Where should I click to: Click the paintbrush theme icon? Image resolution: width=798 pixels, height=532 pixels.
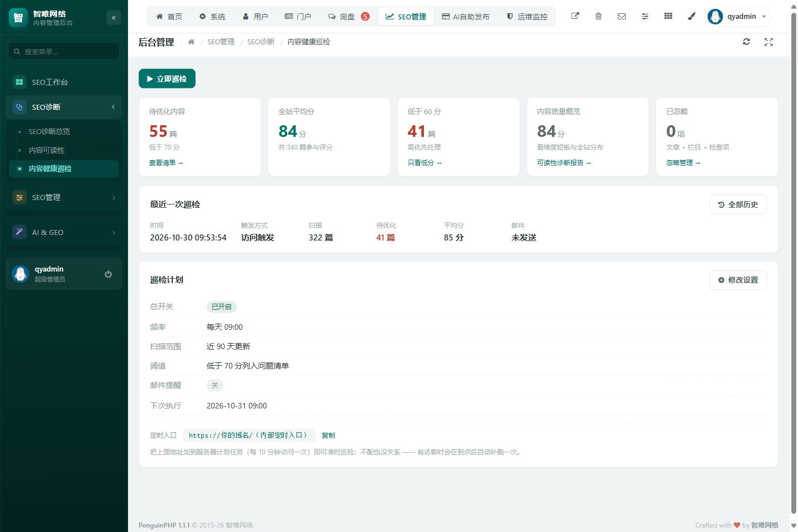click(x=692, y=16)
